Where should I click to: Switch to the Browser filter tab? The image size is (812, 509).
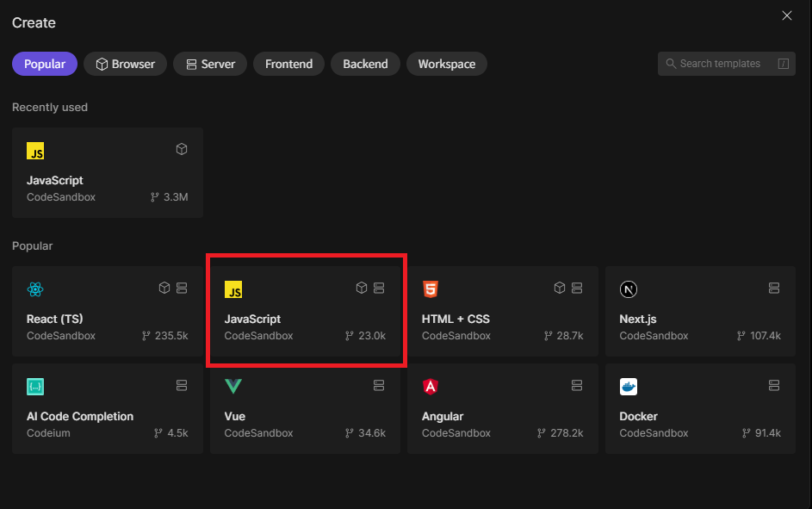pos(126,64)
